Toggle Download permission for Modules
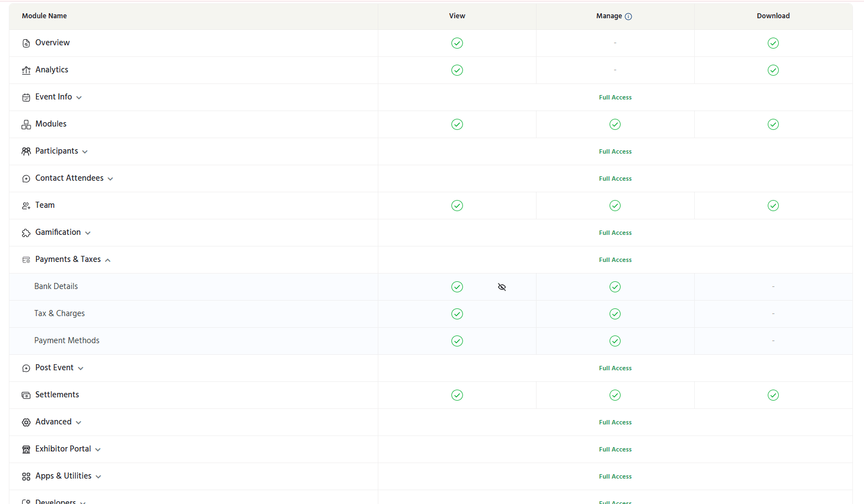This screenshot has height=504, width=864. 773,124
